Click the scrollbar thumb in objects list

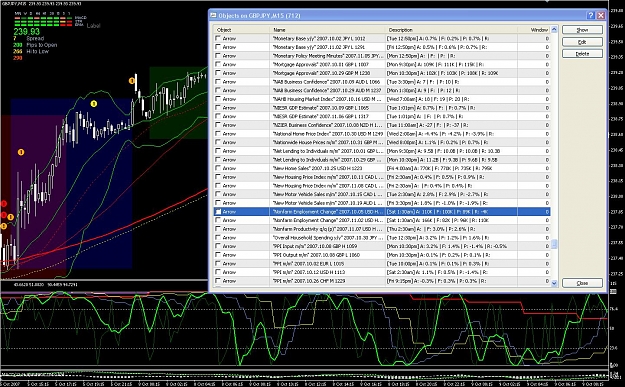[x=554, y=244]
